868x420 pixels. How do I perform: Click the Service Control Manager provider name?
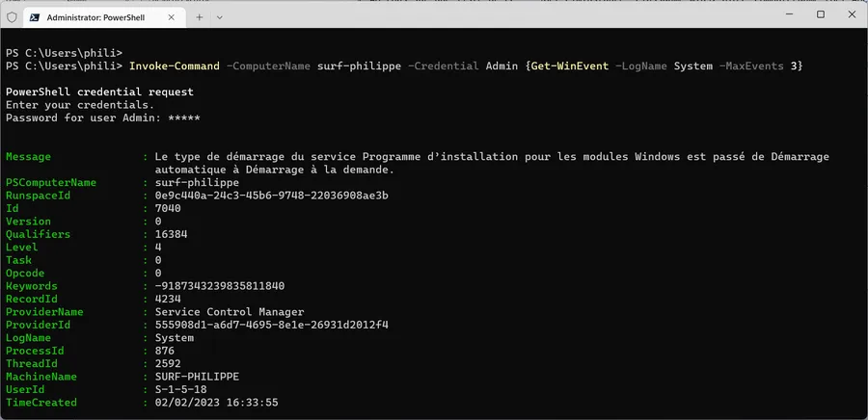click(x=230, y=312)
